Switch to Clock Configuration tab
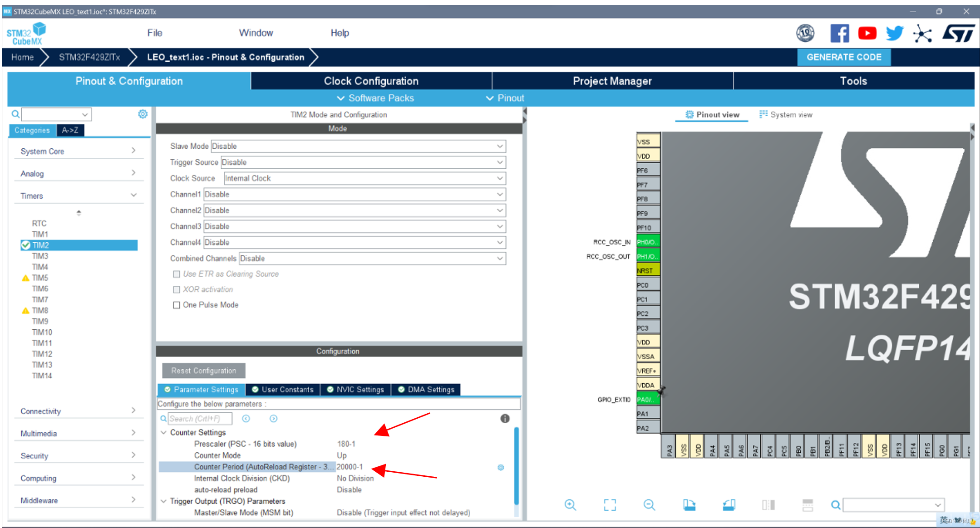The height and width of the screenshot is (528, 980). coord(371,81)
